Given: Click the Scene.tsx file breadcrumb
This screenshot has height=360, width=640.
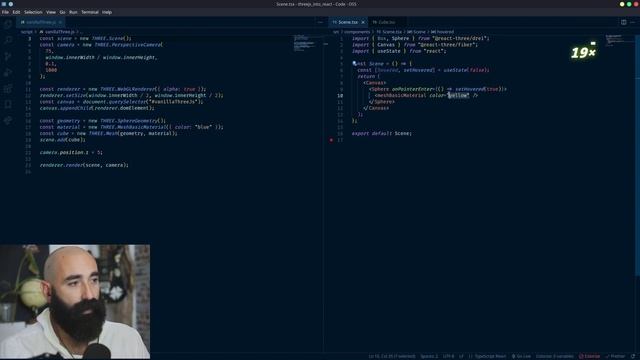Looking at the screenshot, I should 389,32.
